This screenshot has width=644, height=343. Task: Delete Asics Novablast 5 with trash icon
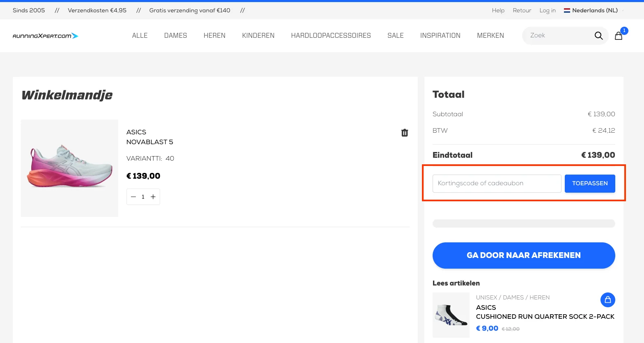(405, 133)
